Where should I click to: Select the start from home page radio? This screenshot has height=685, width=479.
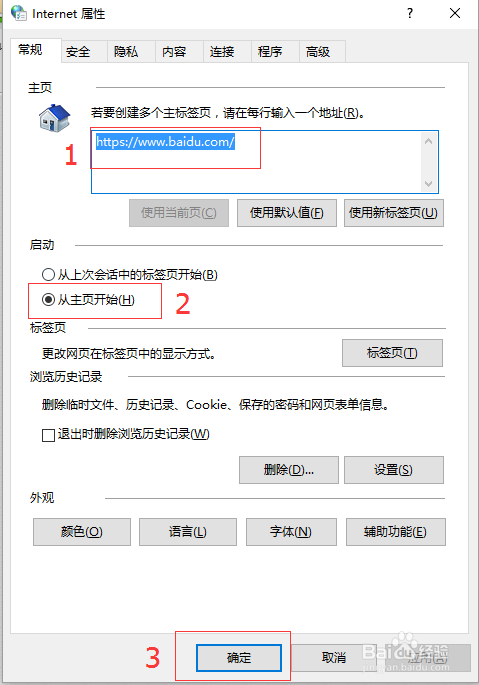[x=48, y=300]
